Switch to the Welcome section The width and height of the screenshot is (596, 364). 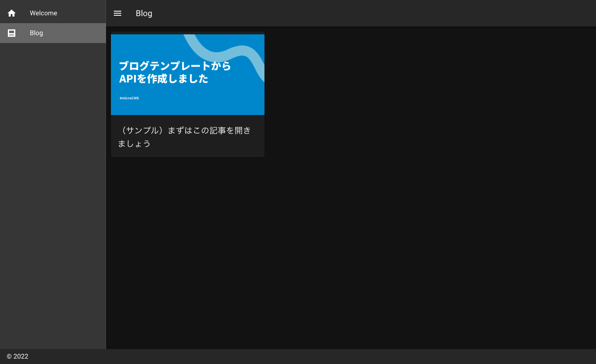click(43, 13)
